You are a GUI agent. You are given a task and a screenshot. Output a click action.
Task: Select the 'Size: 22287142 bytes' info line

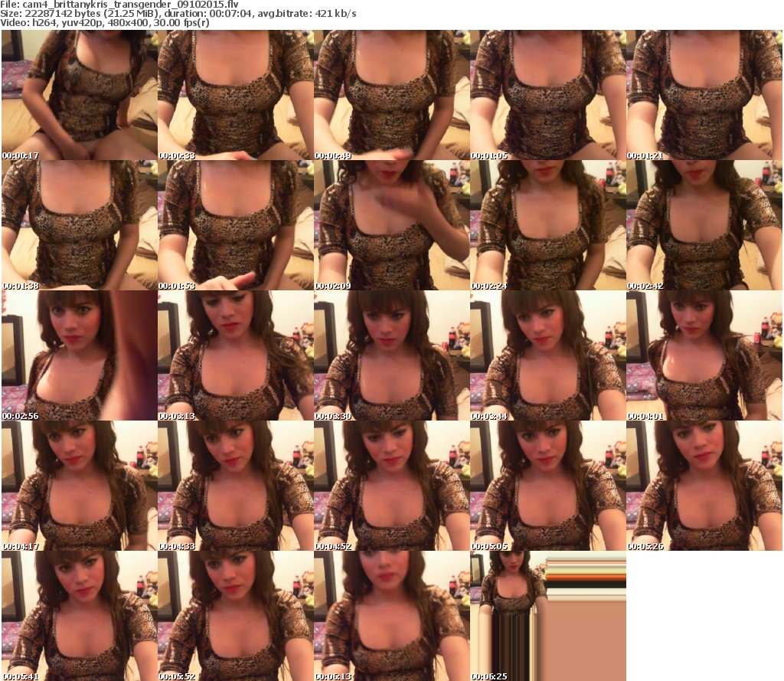(x=178, y=14)
